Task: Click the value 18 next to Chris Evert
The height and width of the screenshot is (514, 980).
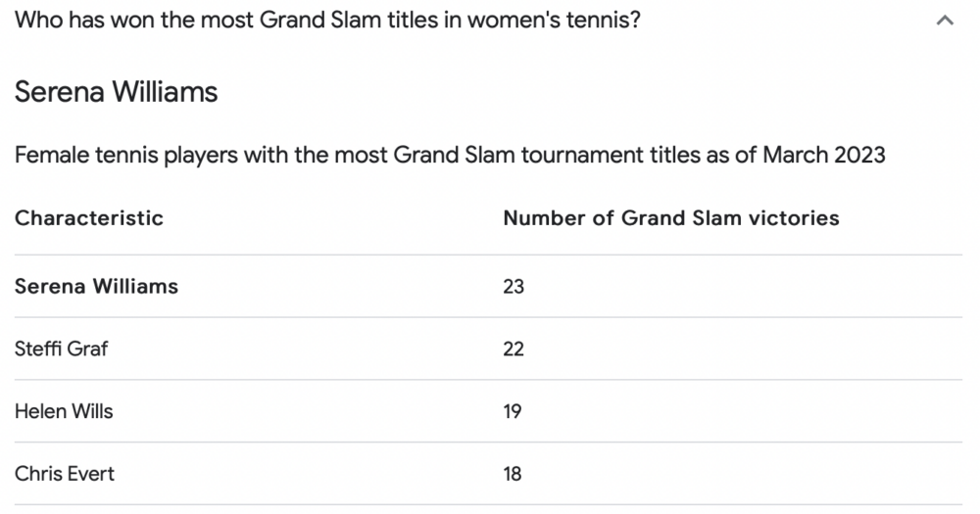Action: pyautogui.click(x=513, y=474)
